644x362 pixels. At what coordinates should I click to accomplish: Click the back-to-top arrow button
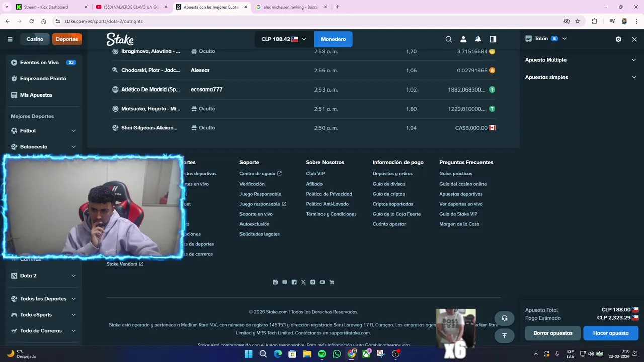click(504, 335)
